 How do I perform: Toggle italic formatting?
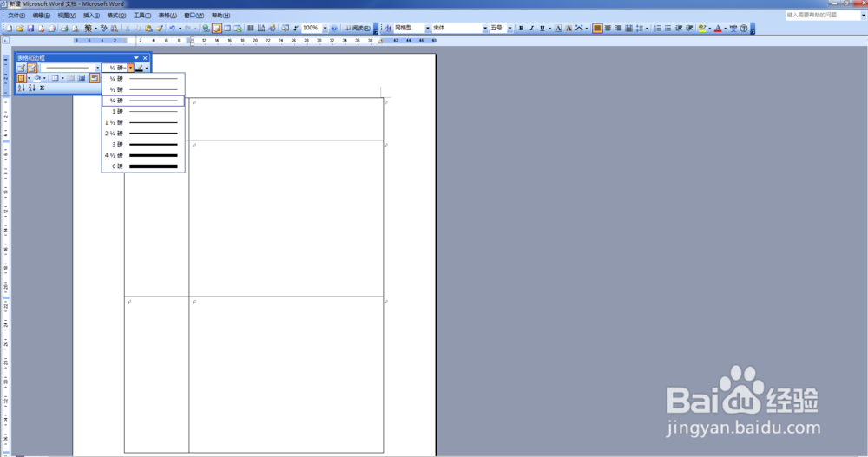pos(531,28)
